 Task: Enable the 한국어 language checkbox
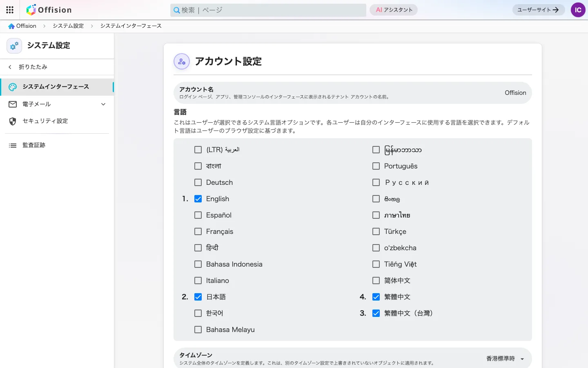pyautogui.click(x=198, y=313)
